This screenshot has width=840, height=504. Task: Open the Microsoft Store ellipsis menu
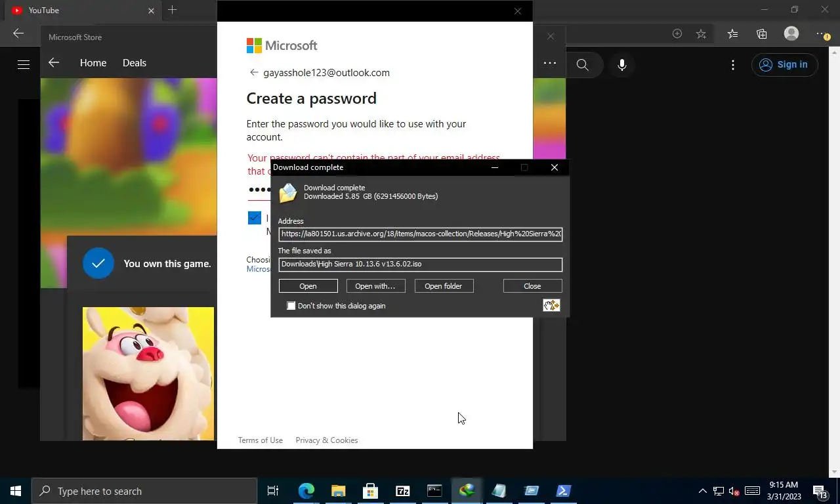(x=550, y=63)
